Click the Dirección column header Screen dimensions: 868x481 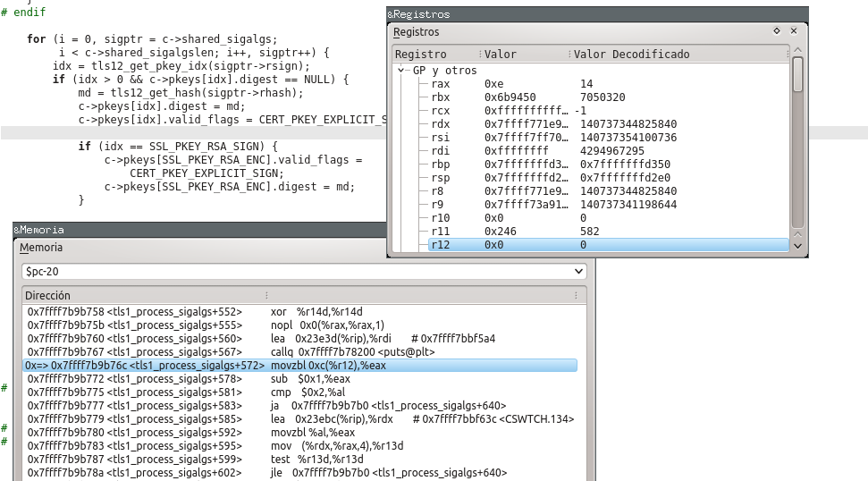(x=145, y=296)
